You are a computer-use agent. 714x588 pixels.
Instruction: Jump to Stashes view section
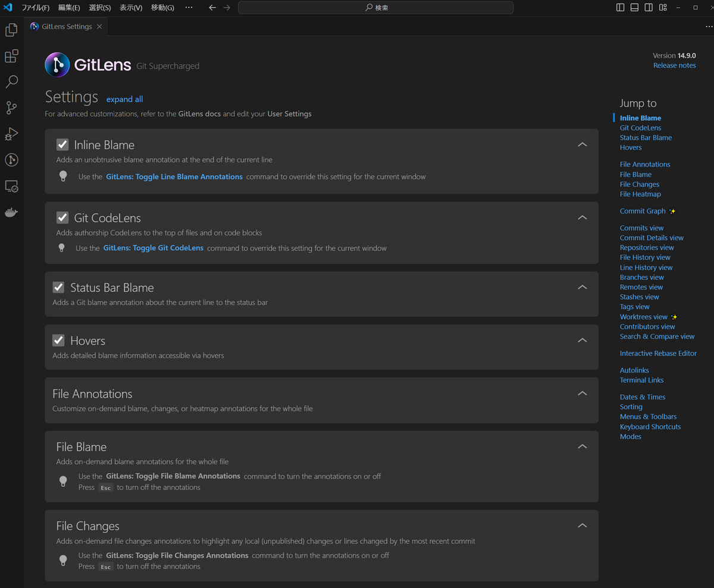(640, 297)
